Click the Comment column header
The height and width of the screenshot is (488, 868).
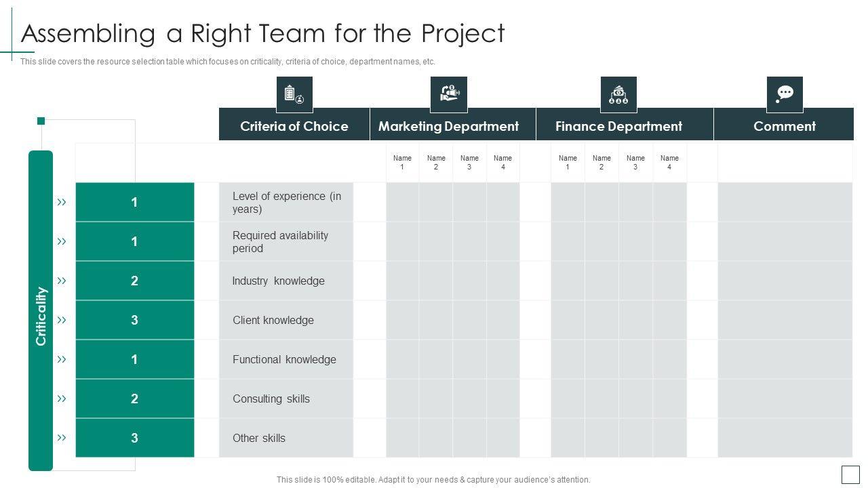pyautogui.click(x=785, y=126)
